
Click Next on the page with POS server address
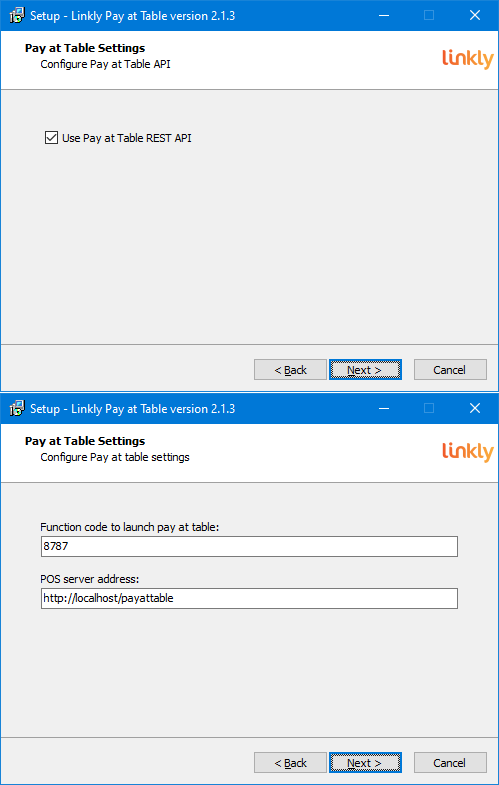[x=365, y=762]
